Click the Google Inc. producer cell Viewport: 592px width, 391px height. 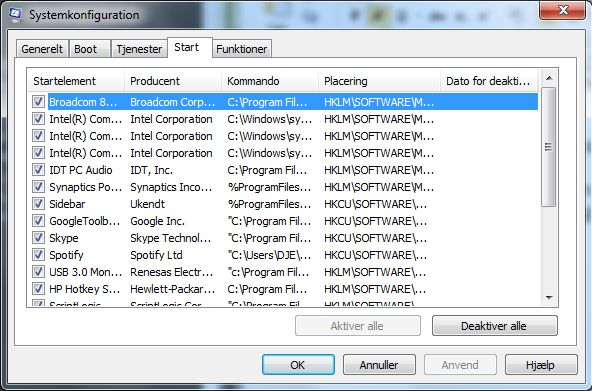pyautogui.click(x=157, y=221)
